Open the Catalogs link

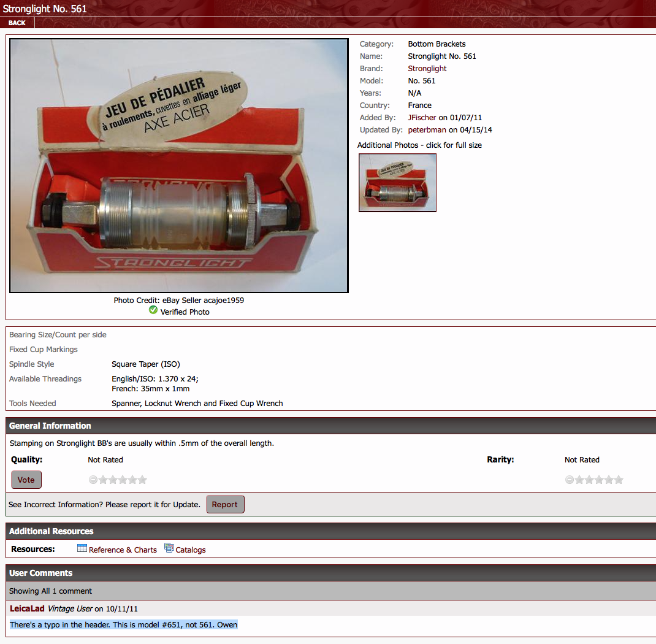[190, 550]
